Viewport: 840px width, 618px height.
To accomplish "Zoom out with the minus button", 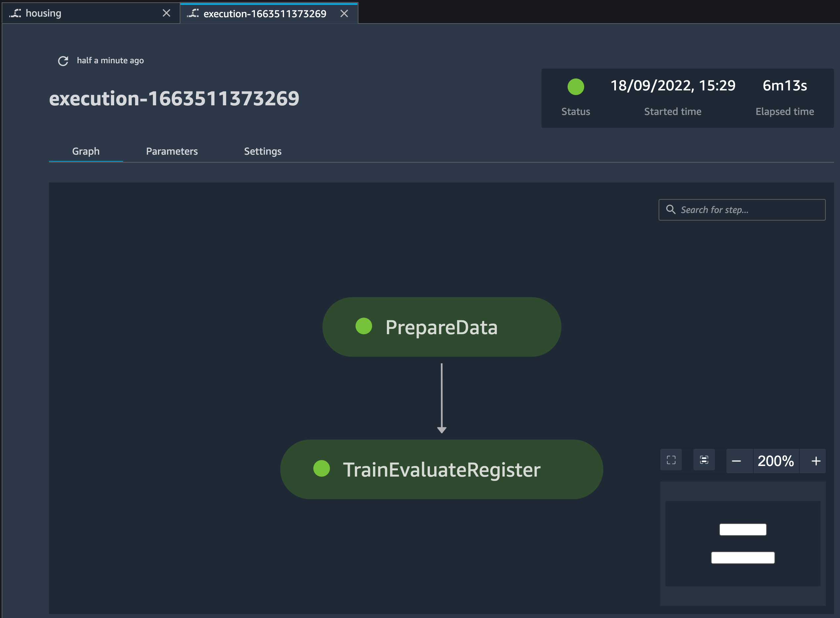I will (x=736, y=461).
